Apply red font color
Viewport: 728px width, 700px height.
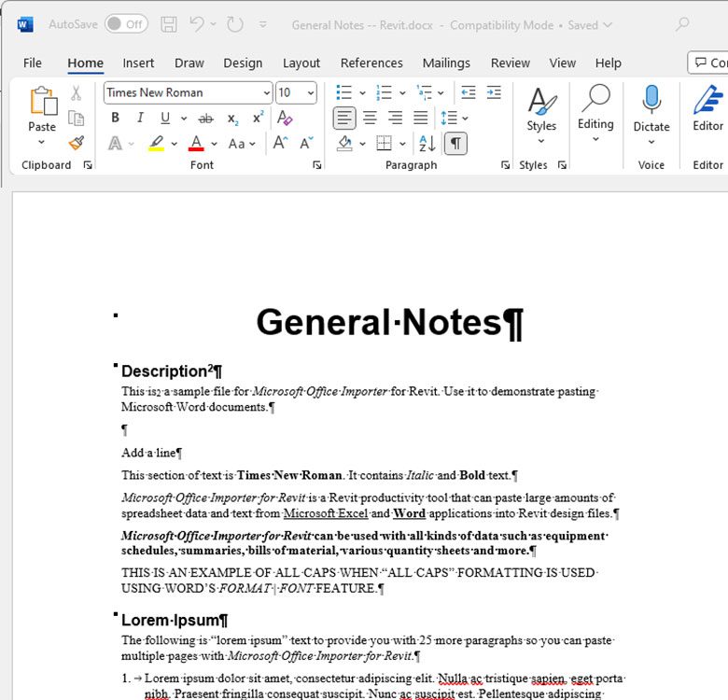[196, 143]
